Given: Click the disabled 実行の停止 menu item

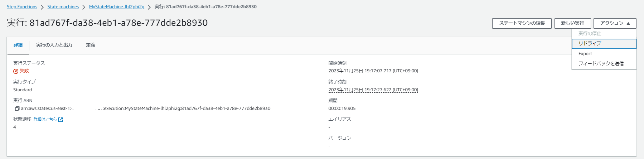Looking at the screenshot, I should click(590, 33).
